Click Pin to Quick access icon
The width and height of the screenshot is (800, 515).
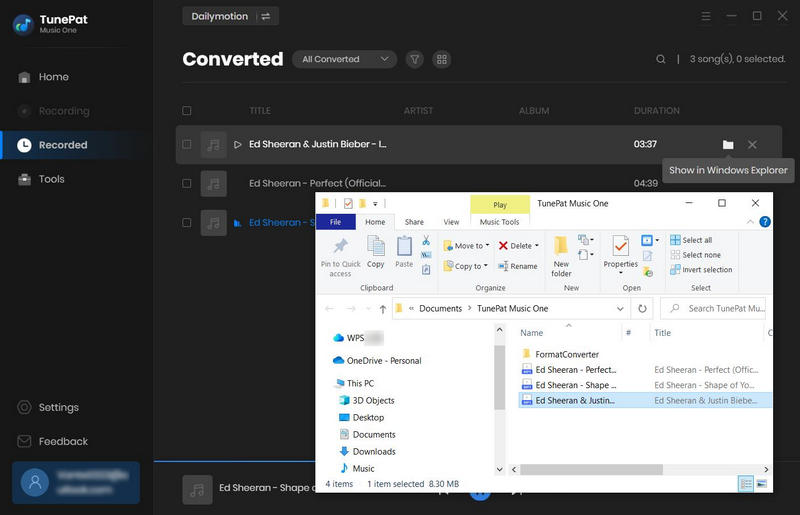pyautogui.click(x=340, y=247)
